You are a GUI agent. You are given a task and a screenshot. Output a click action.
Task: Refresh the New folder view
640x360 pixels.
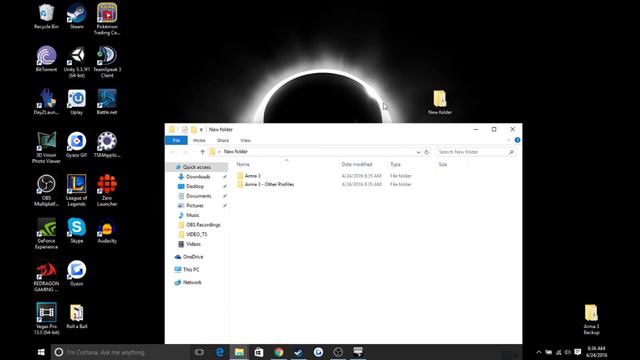pos(427,152)
